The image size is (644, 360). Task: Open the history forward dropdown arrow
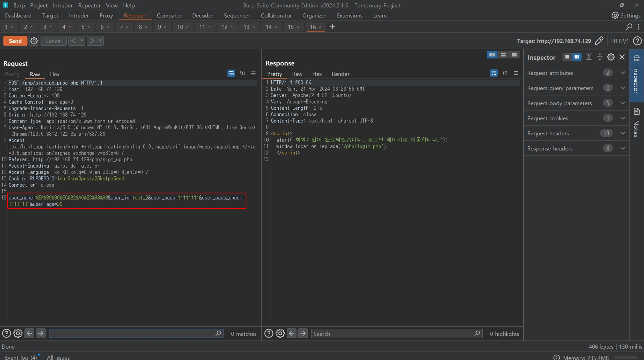coord(100,41)
